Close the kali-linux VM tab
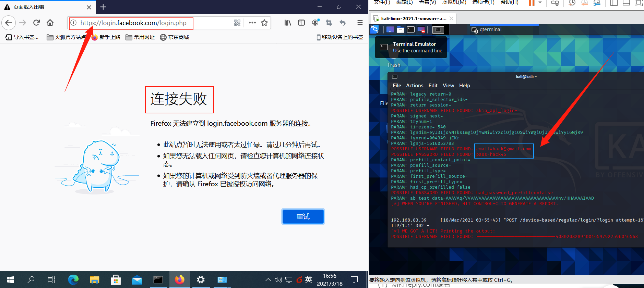The image size is (644, 288). point(451,18)
